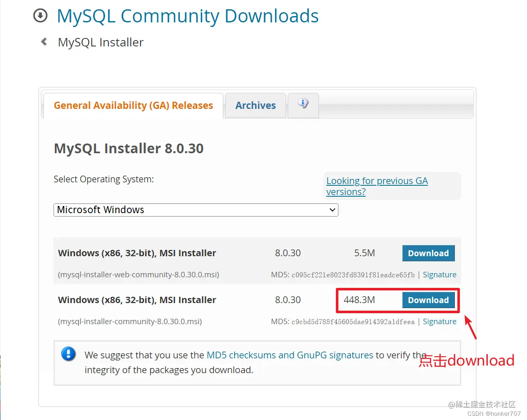Click the file name mysql-installer-web-community-8.0.30.0.msi
The height and width of the screenshot is (420, 527).
[x=138, y=275]
